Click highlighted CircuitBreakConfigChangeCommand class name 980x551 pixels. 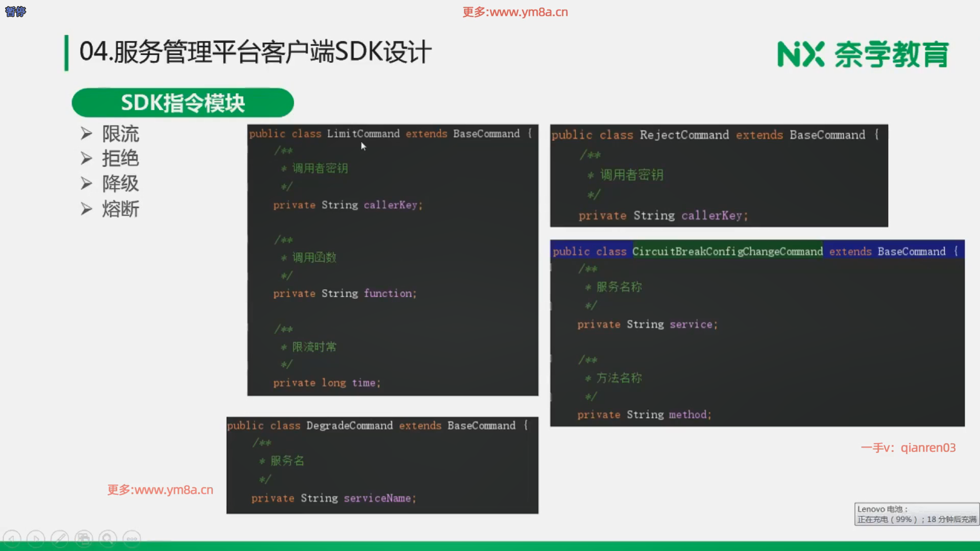727,251
